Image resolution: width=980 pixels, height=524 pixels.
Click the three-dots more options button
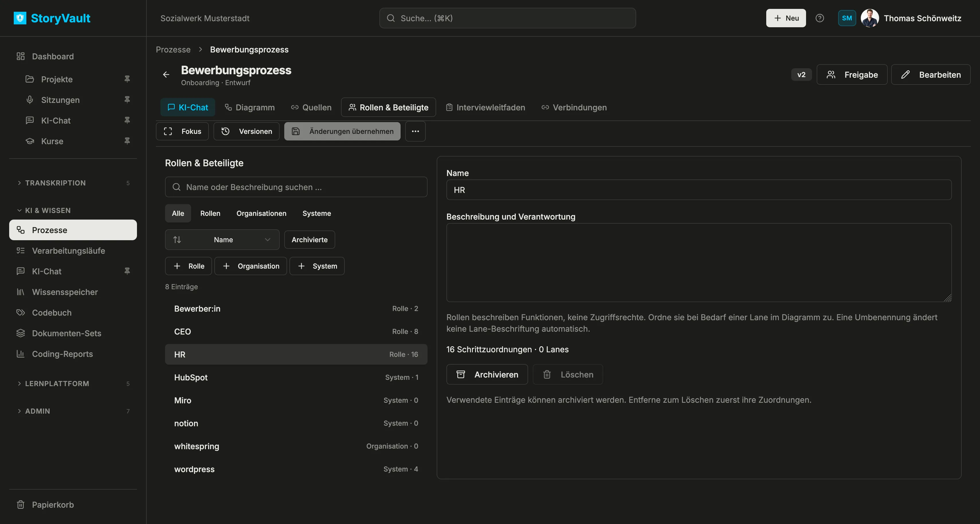coord(415,131)
